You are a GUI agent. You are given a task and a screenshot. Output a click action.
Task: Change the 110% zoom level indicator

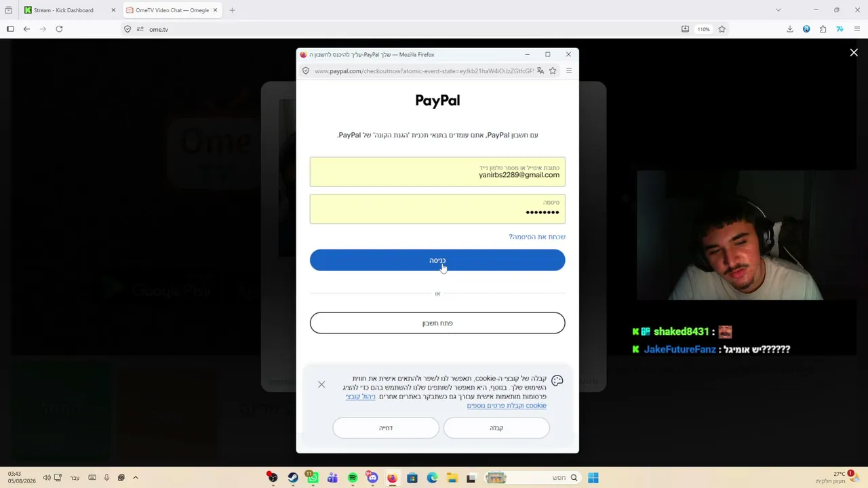703,29
